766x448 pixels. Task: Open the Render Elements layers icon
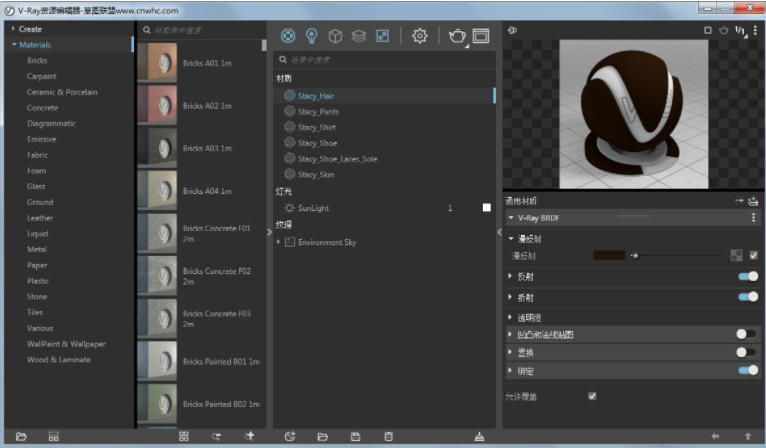pos(358,36)
